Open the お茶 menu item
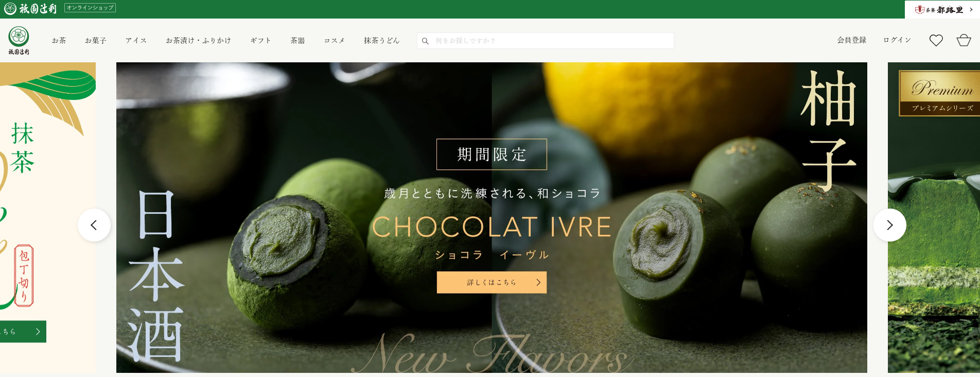Image resolution: width=980 pixels, height=377 pixels. click(x=59, y=41)
